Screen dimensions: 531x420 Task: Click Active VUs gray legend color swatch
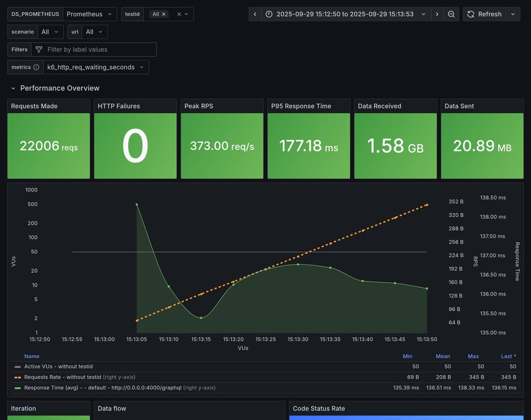(18, 366)
